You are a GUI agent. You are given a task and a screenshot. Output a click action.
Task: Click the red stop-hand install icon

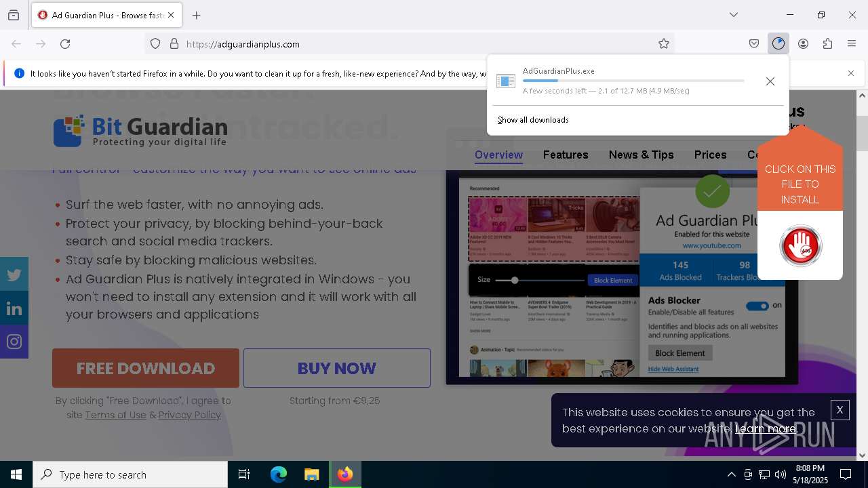tap(801, 245)
